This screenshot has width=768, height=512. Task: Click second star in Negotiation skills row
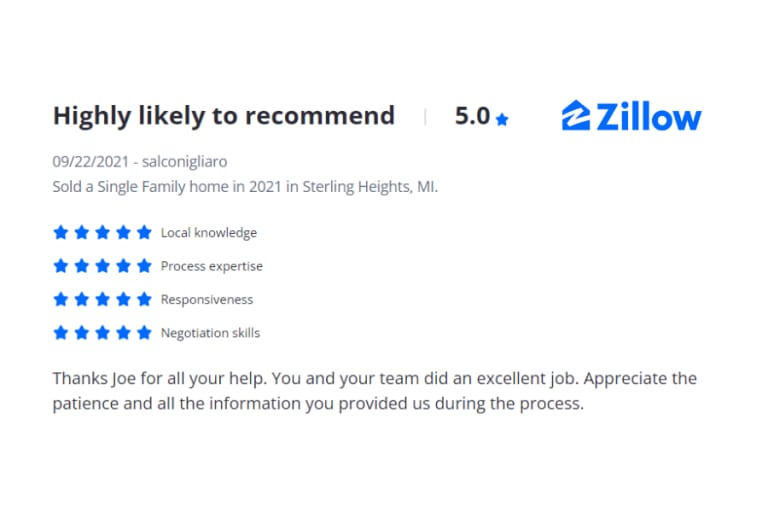82,332
